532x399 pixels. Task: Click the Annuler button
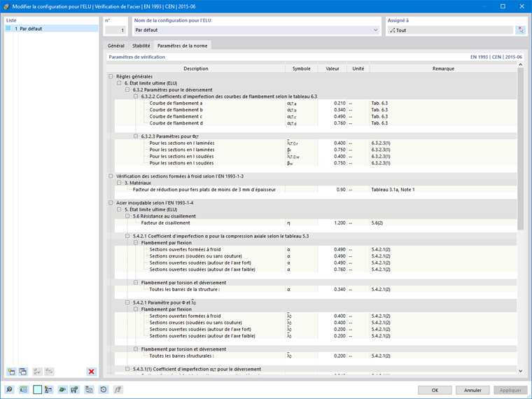[472, 390]
